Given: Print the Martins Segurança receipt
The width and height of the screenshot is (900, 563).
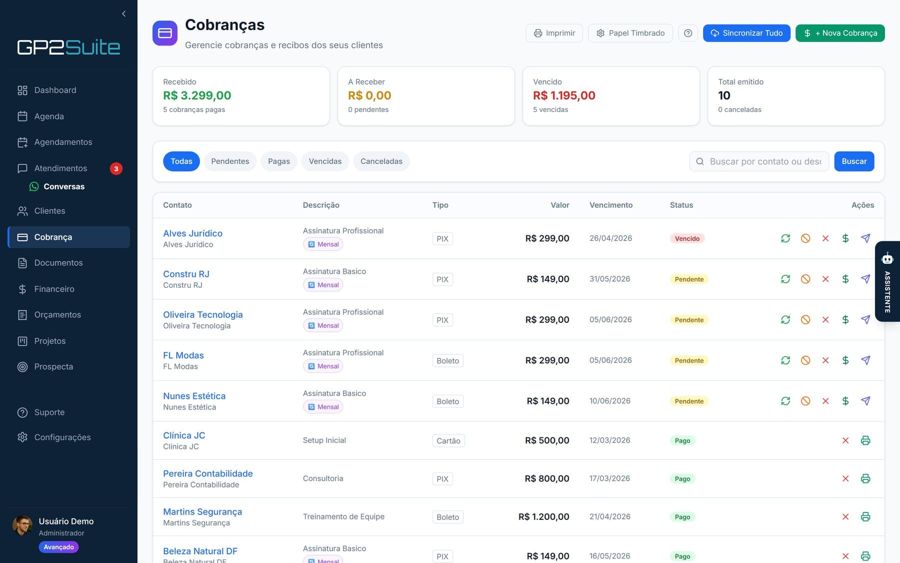Looking at the screenshot, I should pyautogui.click(x=866, y=517).
